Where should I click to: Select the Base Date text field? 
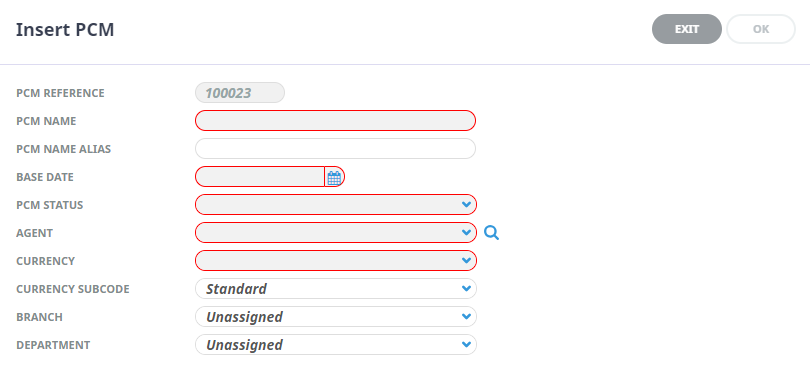point(260,177)
